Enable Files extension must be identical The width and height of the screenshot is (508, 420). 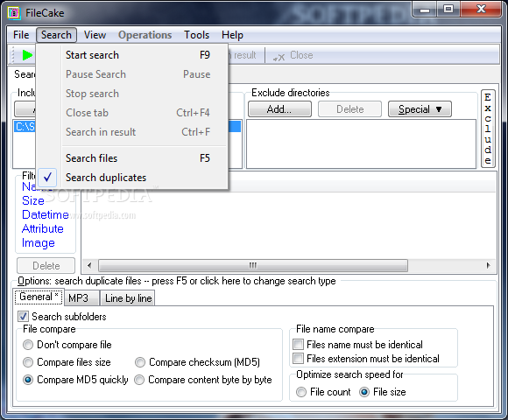[298, 358]
